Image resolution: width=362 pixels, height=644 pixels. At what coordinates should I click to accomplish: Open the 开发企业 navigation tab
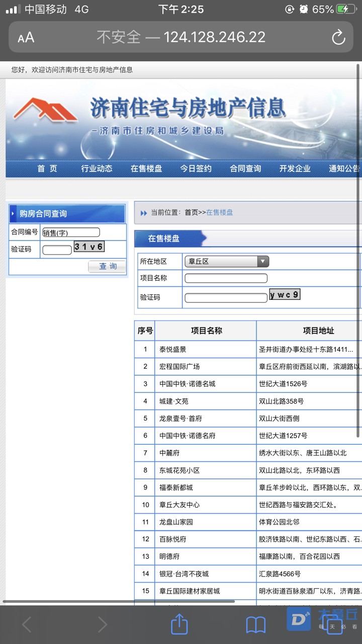point(295,169)
